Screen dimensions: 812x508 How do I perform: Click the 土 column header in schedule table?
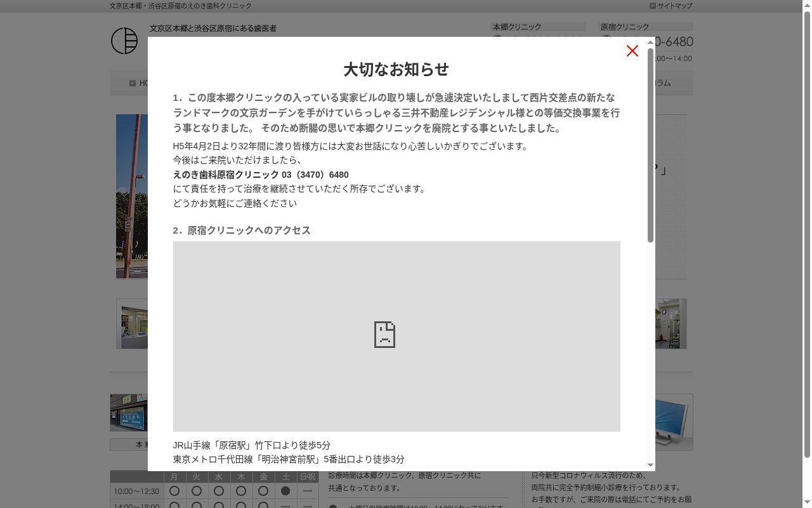tap(285, 477)
